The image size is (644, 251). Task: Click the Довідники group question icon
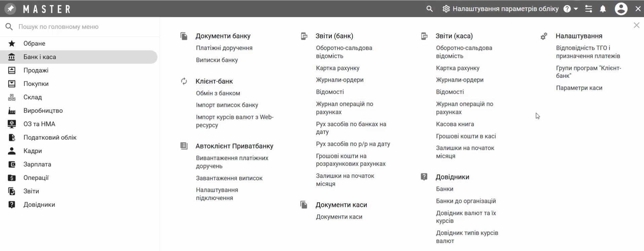click(x=424, y=177)
